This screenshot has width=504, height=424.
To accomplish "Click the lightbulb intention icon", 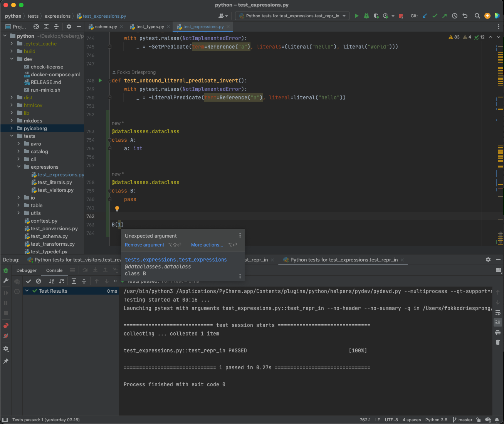I will coord(117,208).
